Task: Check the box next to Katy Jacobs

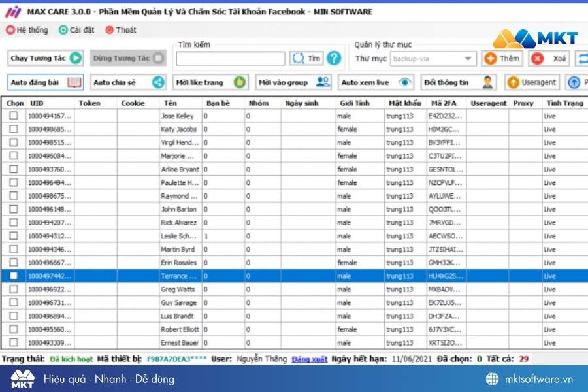Action: coord(14,129)
